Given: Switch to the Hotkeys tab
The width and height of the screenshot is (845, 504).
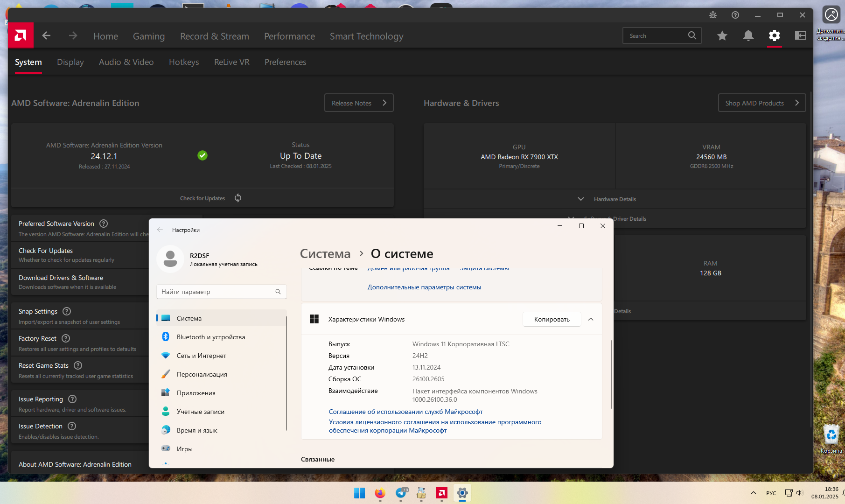Looking at the screenshot, I should [x=184, y=62].
